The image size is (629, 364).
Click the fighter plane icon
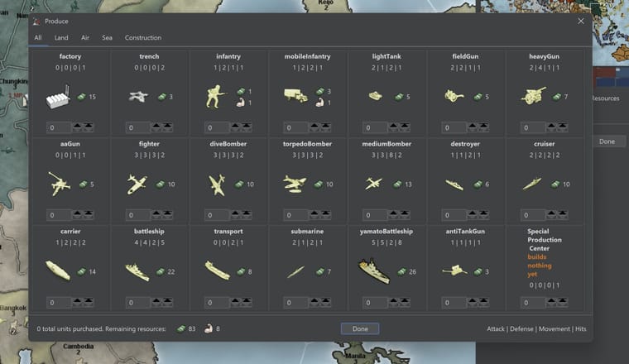[x=137, y=184]
